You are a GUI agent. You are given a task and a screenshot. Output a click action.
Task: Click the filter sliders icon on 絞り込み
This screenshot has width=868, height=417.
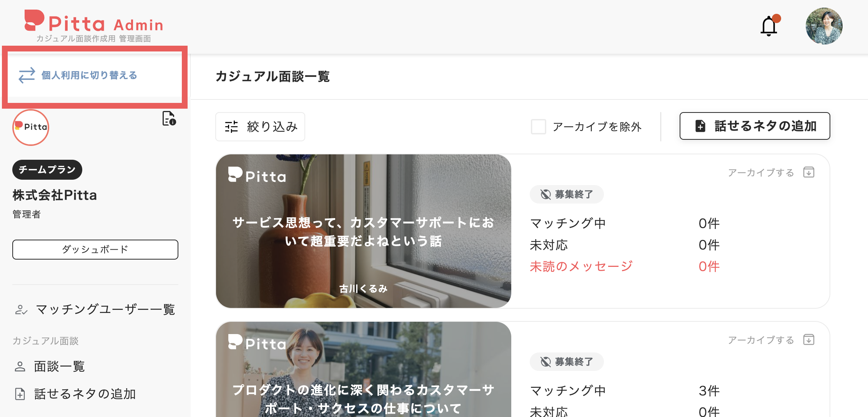coord(232,127)
